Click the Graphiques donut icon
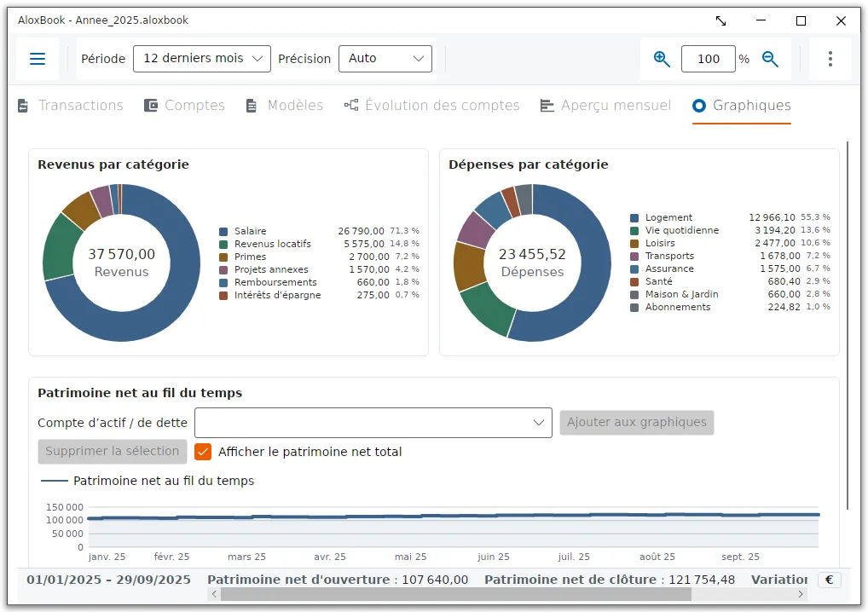Viewport: 868px width, 612px height. (x=699, y=105)
